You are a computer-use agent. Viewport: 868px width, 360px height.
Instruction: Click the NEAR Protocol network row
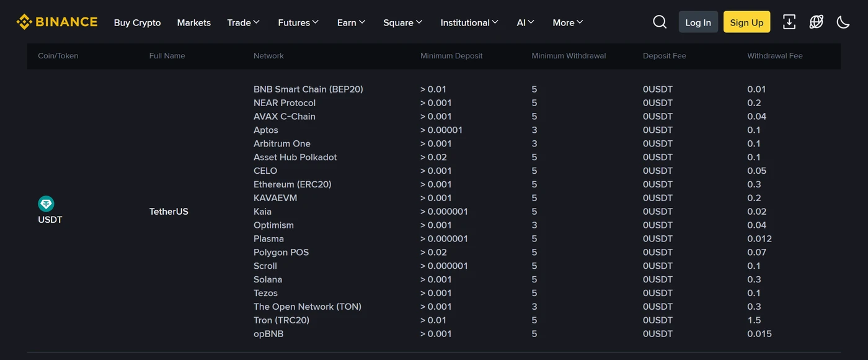coord(285,103)
